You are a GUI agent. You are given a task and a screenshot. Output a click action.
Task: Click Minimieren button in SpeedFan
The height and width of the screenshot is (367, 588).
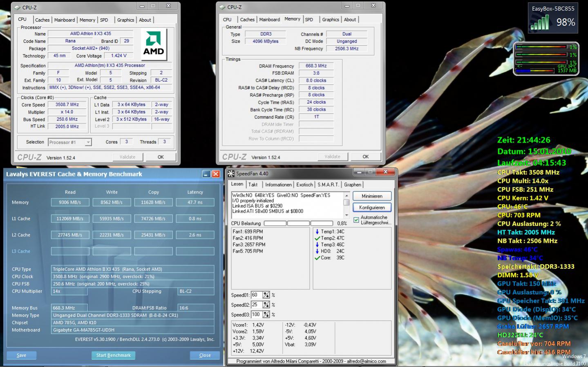372,196
